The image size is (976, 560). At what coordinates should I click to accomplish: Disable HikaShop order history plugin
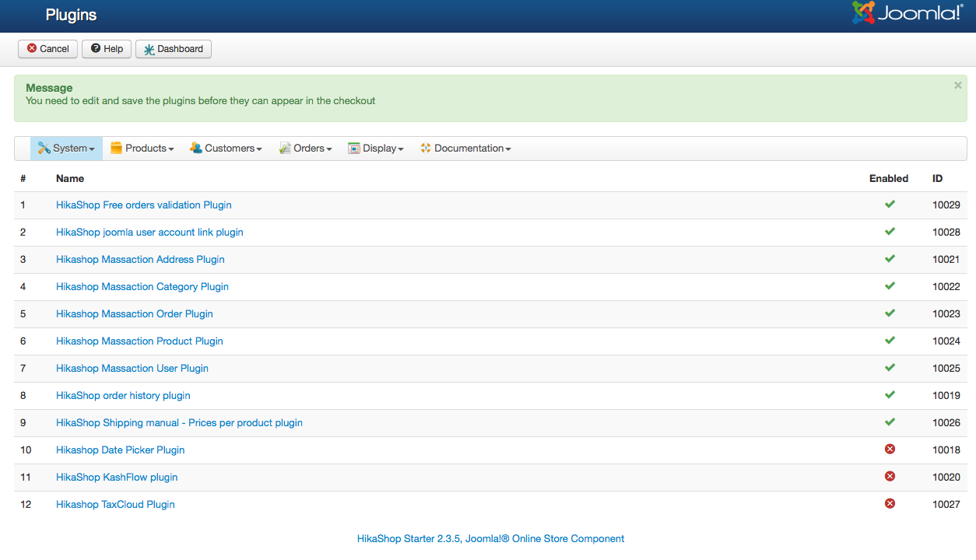click(x=890, y=395)
